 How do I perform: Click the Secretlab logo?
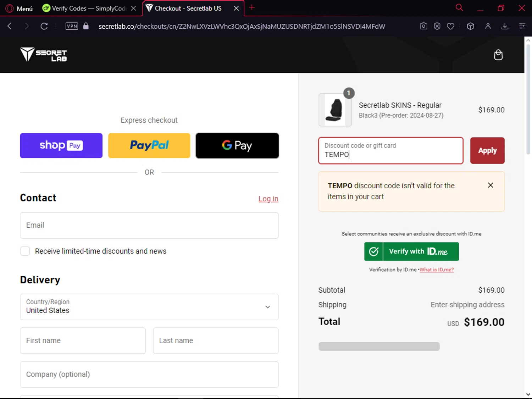click(43, 55)
